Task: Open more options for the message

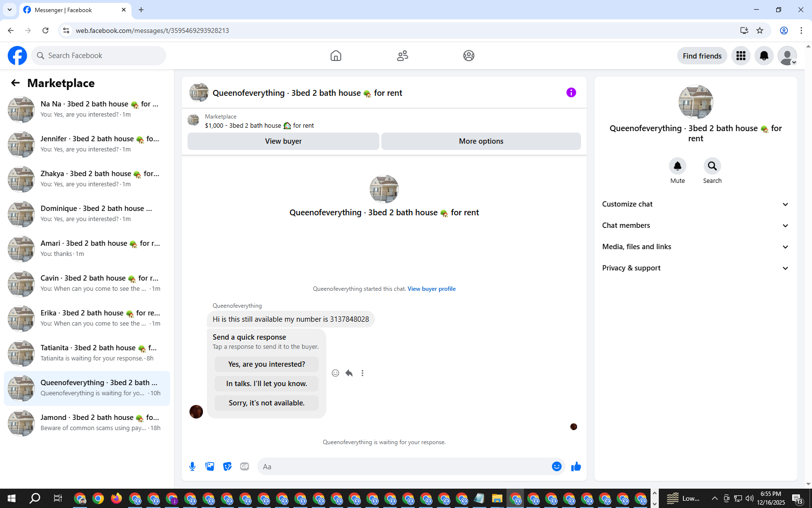Action: [362, 373]
